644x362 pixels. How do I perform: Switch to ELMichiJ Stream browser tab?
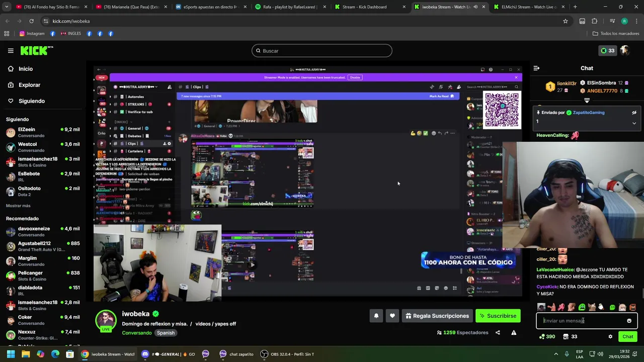530,7
